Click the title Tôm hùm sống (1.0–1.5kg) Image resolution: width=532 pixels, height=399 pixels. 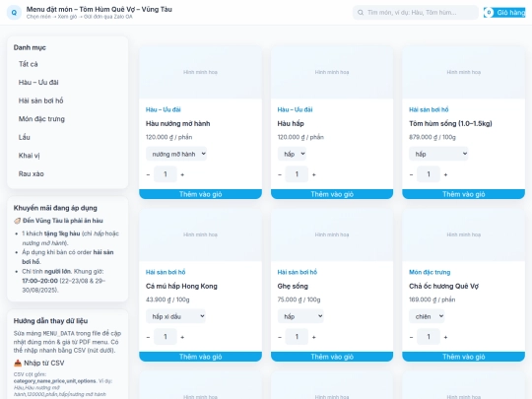(450, 123)
